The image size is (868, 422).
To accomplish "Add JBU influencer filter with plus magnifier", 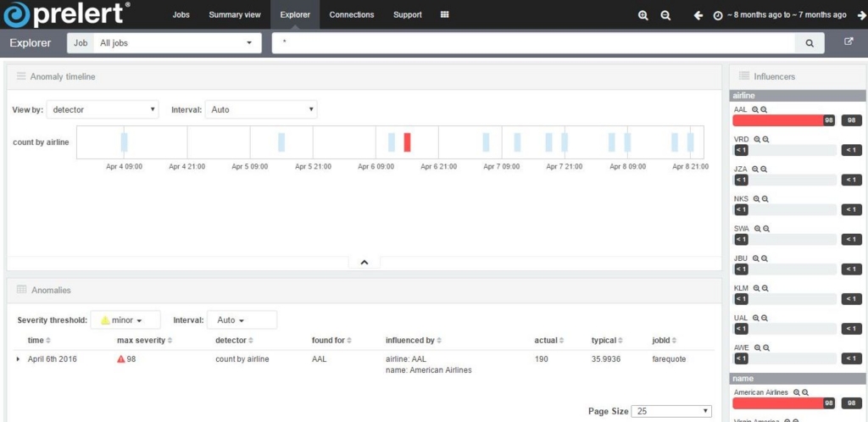I will tap(755, 258).
